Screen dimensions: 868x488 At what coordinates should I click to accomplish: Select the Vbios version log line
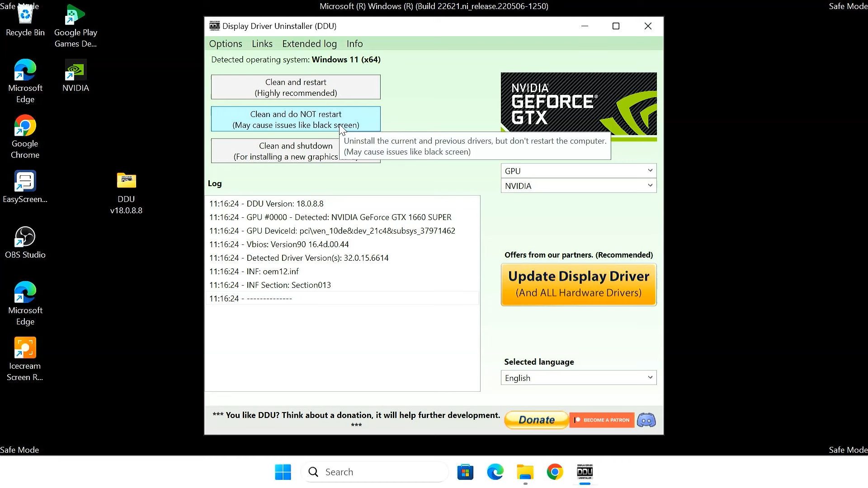pyautogui.click(x=342, y=244)
